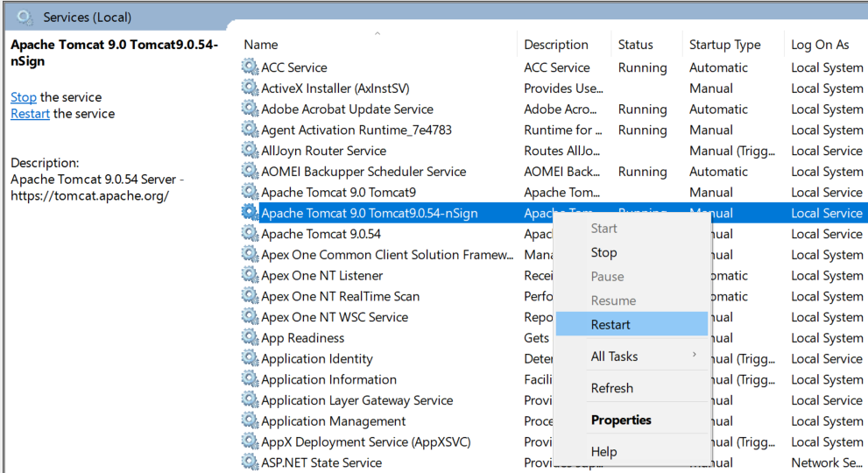
Task: Click the gear icon for Application Layer Gateway Service
Action: 251,400
